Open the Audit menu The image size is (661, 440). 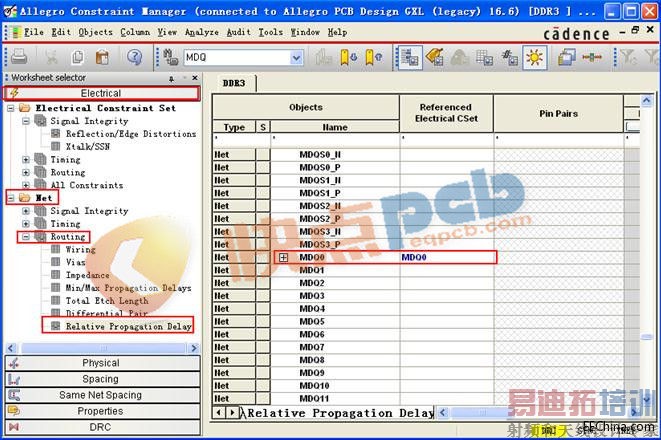tap(239, 32)
